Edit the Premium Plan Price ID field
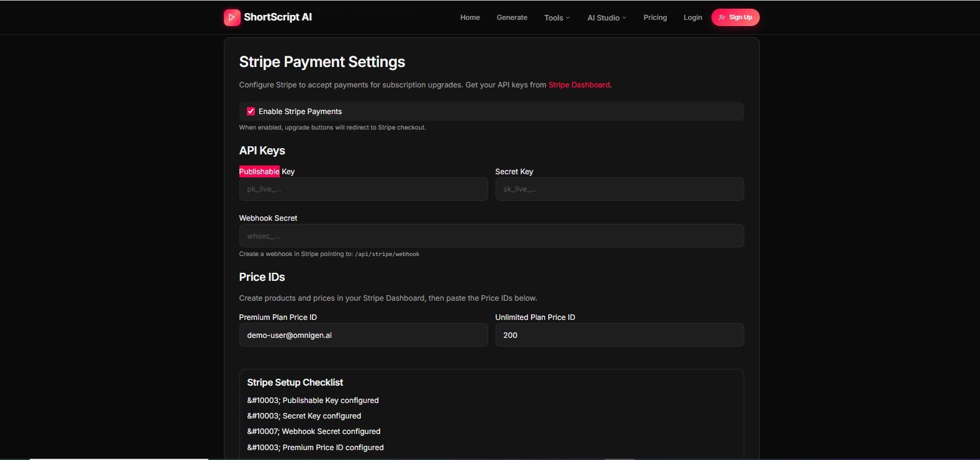The height and width of the screenshot is (460, 980). coord(363,335)
